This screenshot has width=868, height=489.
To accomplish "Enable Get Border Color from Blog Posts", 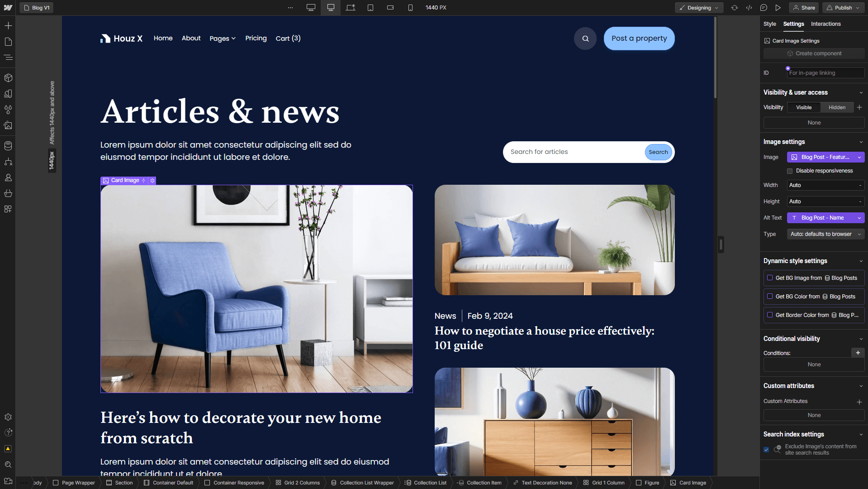I will pos(770,315).
